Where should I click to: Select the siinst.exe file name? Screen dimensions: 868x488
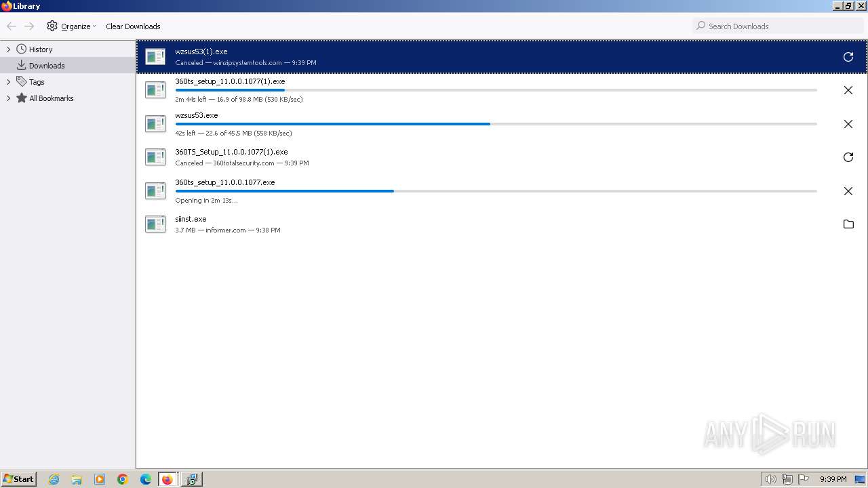pos(191,219)
